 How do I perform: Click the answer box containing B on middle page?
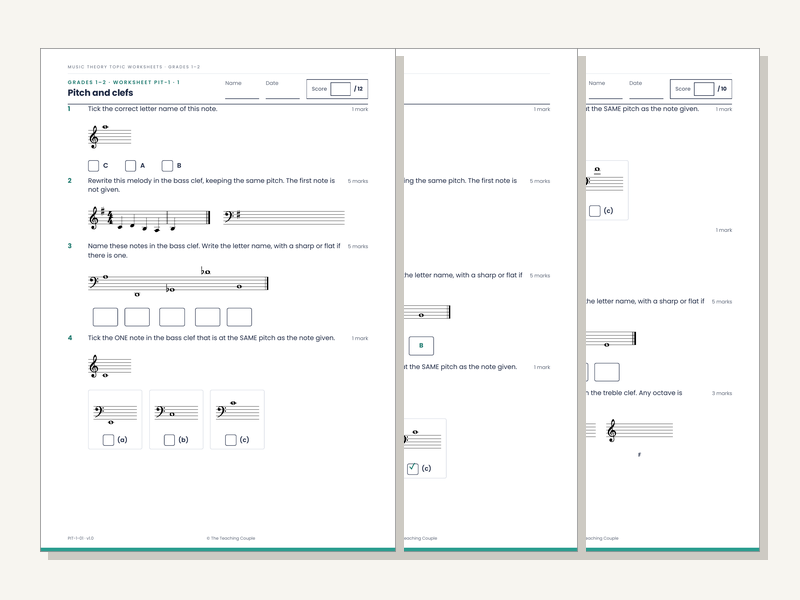(421, 345)
